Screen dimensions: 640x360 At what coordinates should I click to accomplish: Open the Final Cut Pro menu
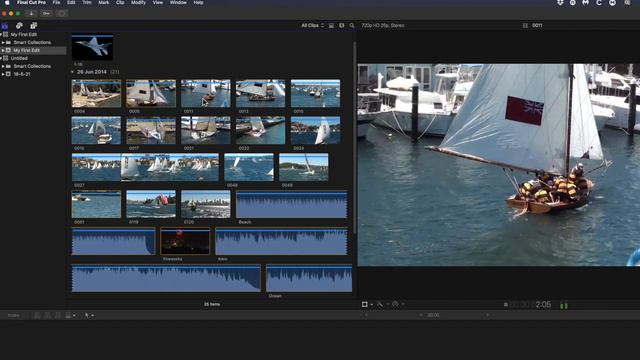(x=31, y=2)
